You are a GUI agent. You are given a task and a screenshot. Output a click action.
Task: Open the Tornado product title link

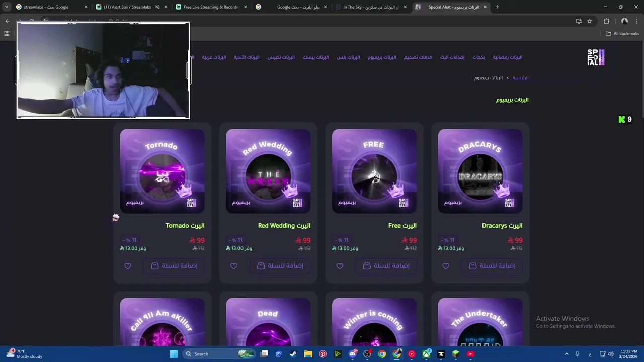coord(185,226)
